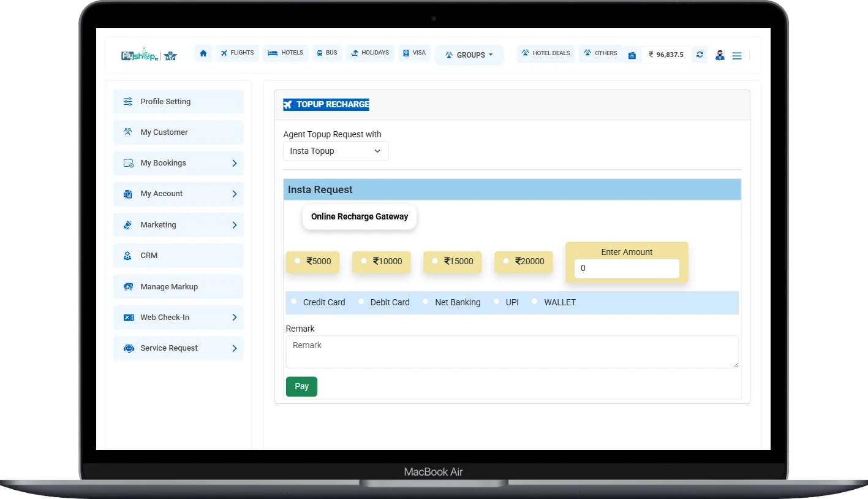
Task: Open the user profile avatar icon
Action: 720,55
